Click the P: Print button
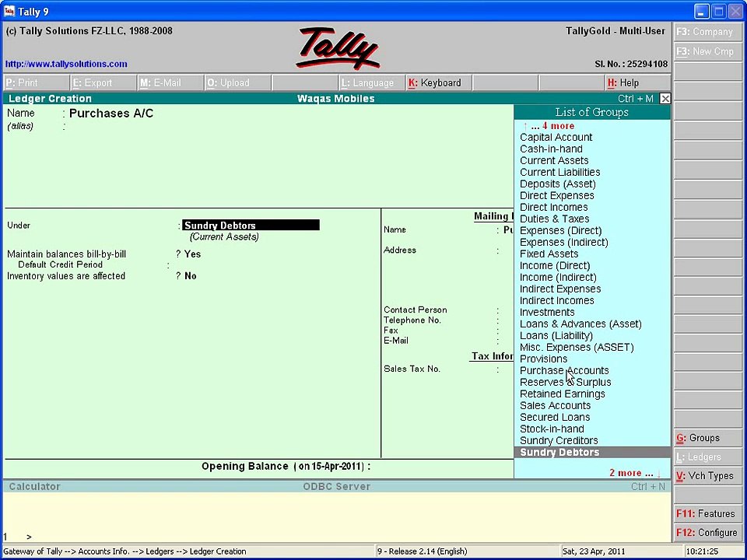This screenshot has width=747, height=560. point(37,83)
